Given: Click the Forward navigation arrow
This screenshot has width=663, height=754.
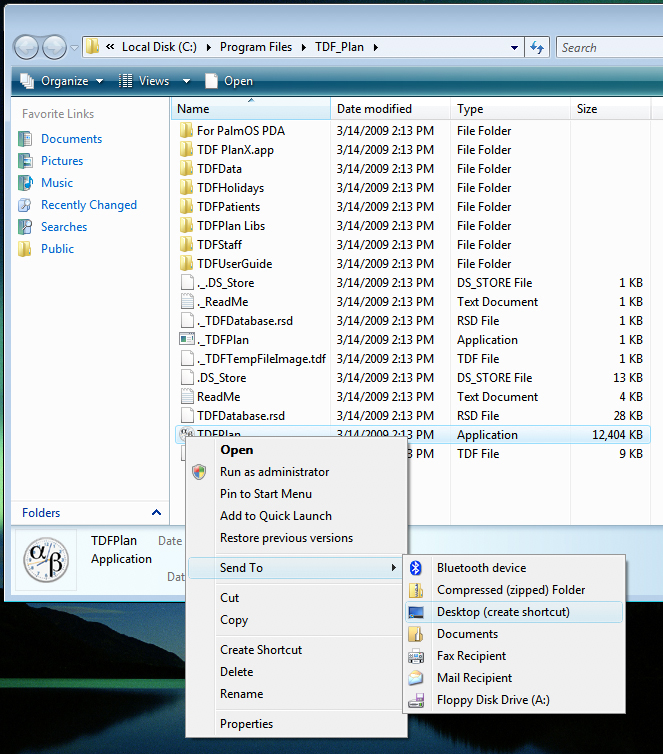Looking at the screenshot, I should click(54, 48).
